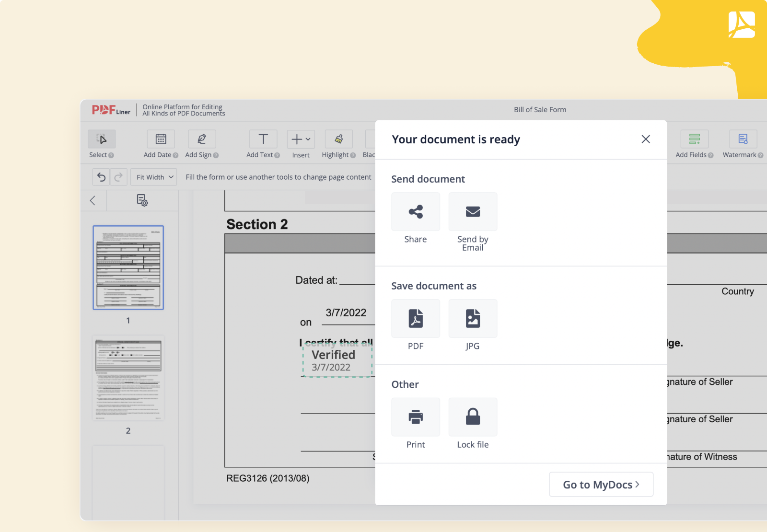Save the document as JPG
Viewport: 767px width, 532px height.
[472, 318]
